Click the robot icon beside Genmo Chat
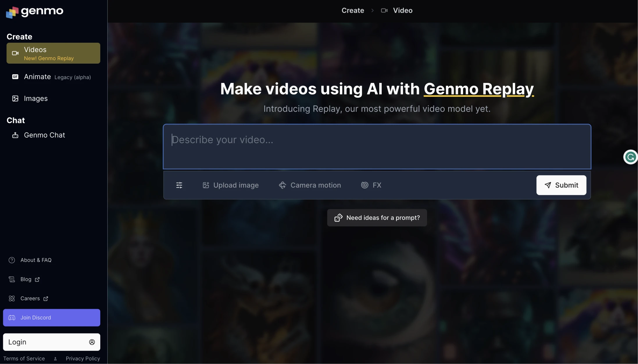Viewport: 638px width, 364px height. pyautogui.click(x=15, y=135)
